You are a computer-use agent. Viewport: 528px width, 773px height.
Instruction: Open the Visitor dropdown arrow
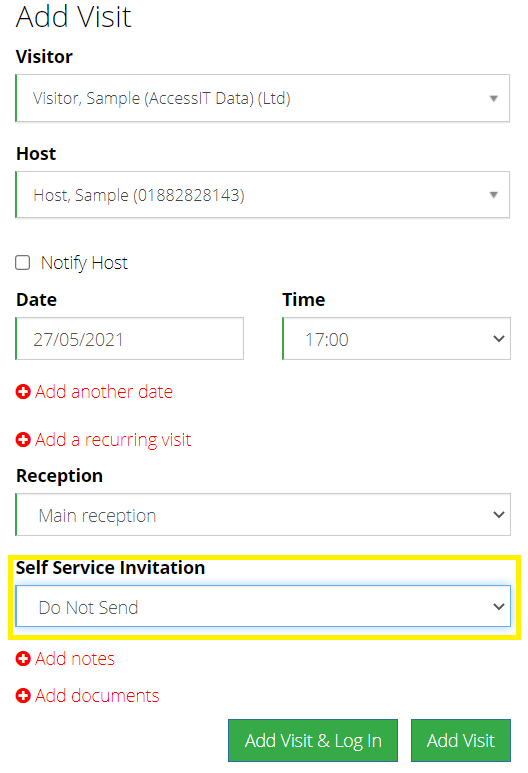[493, 99]
